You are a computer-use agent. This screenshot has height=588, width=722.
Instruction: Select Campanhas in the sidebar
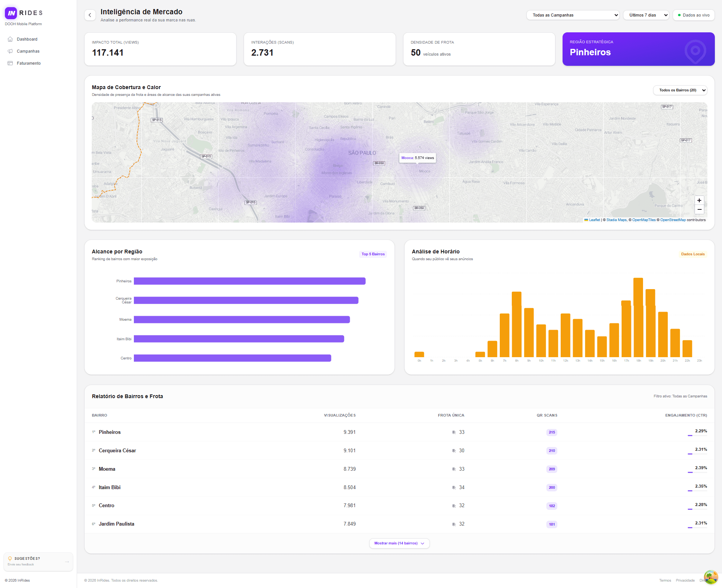click(x=28, y=51)
